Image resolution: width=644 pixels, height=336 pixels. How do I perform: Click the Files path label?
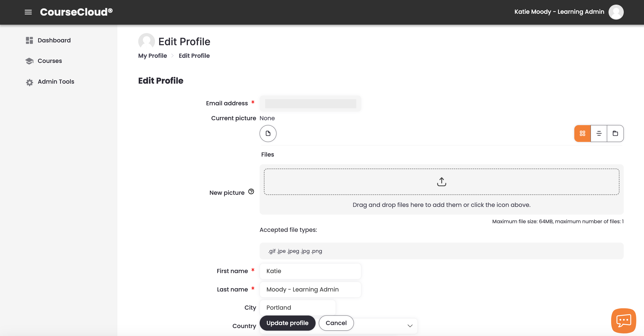[x=268, y=154]
